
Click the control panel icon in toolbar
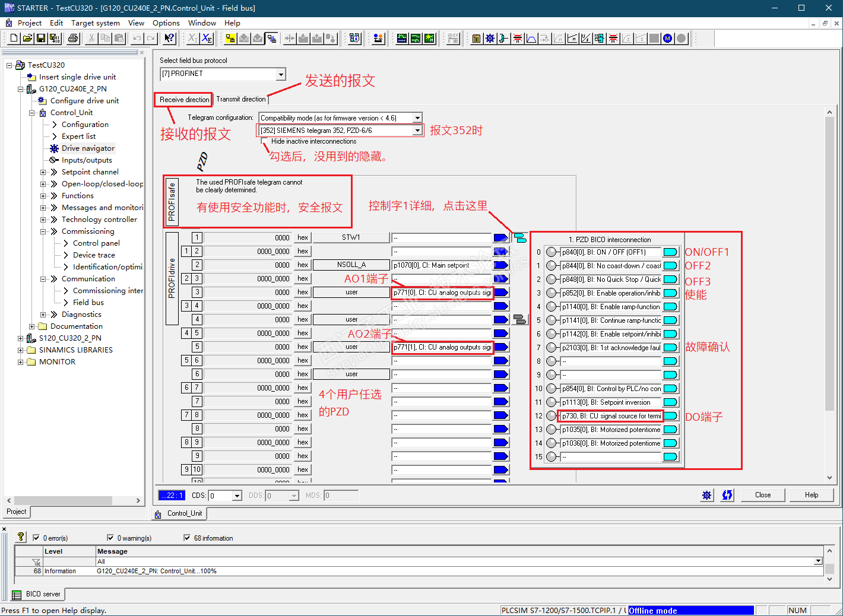[378, 39]
